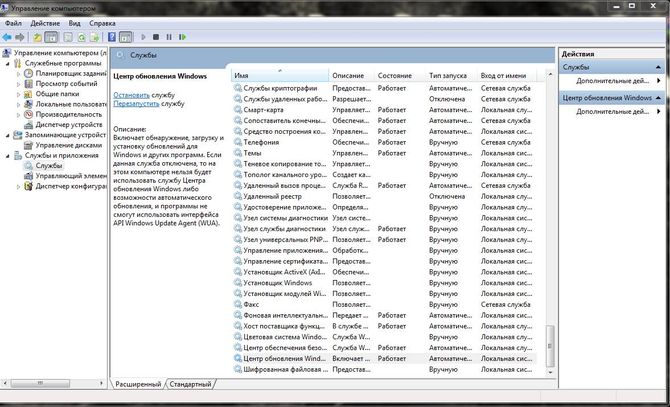670x407 pixels.
Task: Open the Файл menu
Action: (13, 23)
